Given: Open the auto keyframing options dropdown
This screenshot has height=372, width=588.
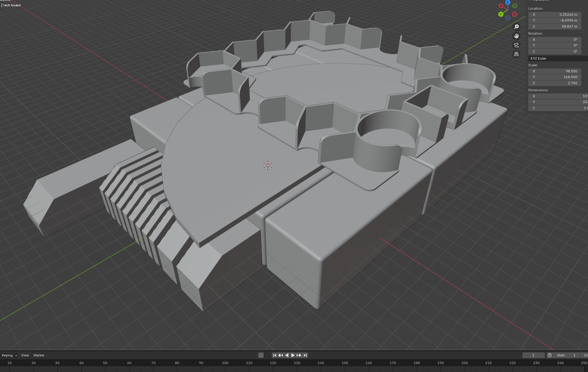Looking at the screenshot, I should click(x=267, y=355).
